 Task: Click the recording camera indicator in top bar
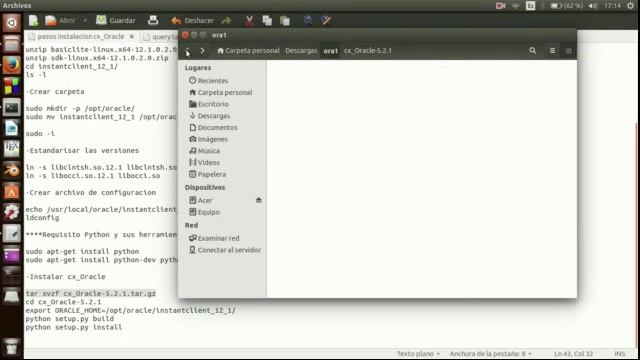500,6
